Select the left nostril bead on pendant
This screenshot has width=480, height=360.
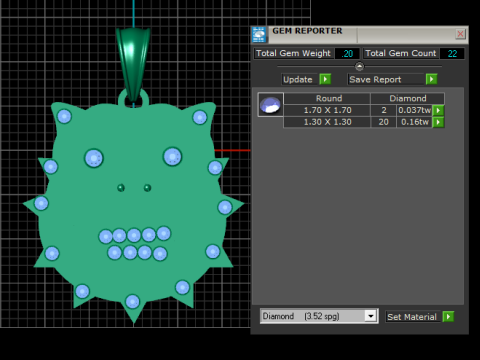(121, 188)
